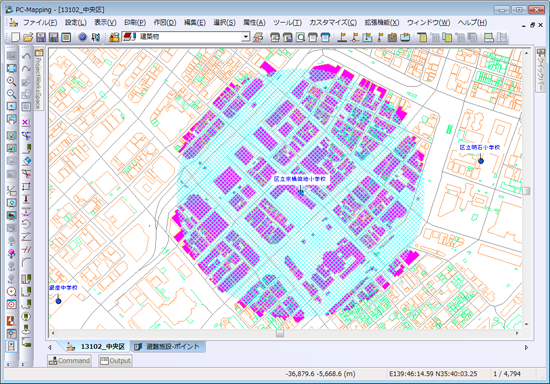Select the zoom out magnifier tool
Image resolution: width=550 pixels, height=384 pixels.
[x=12, y=94]
